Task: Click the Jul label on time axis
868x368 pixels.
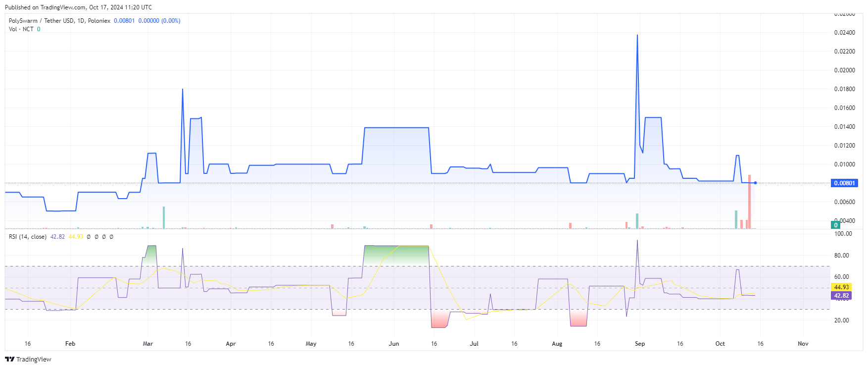Action: coord(474,344)
